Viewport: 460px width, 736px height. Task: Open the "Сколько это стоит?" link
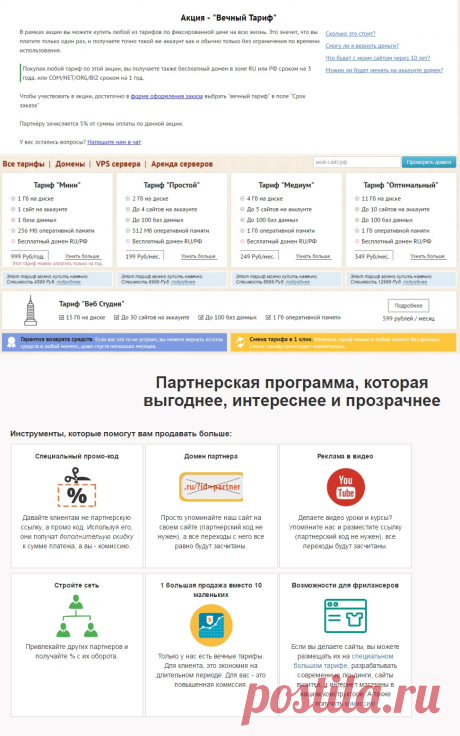350,34
